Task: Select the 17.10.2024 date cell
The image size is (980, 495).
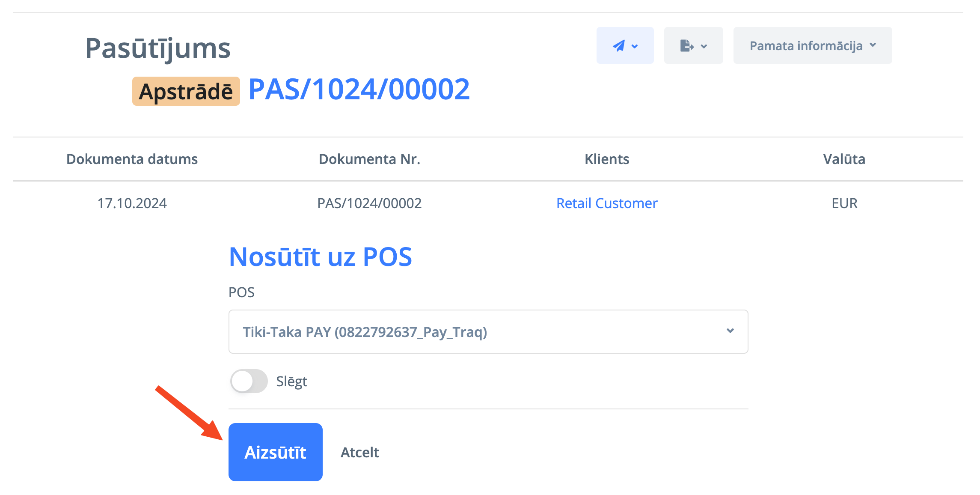Action: pyautogui.click(x=132, y=203)
